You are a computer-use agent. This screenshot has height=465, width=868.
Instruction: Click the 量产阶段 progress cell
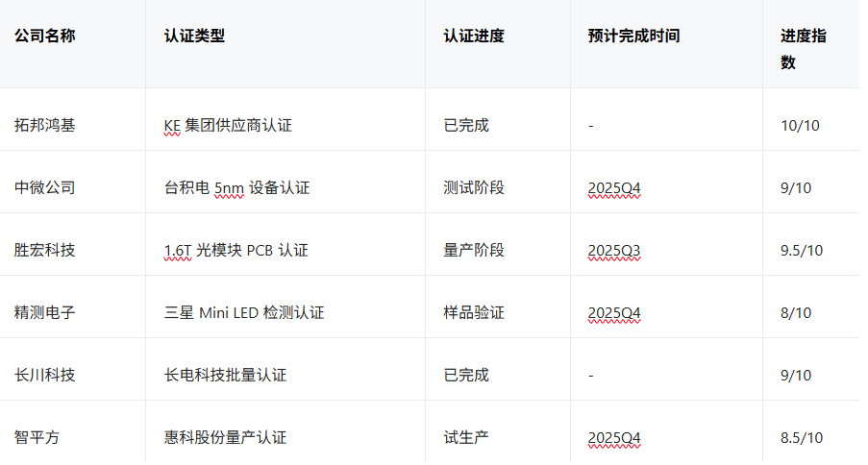pyautogui.click(x=474, y=250)
